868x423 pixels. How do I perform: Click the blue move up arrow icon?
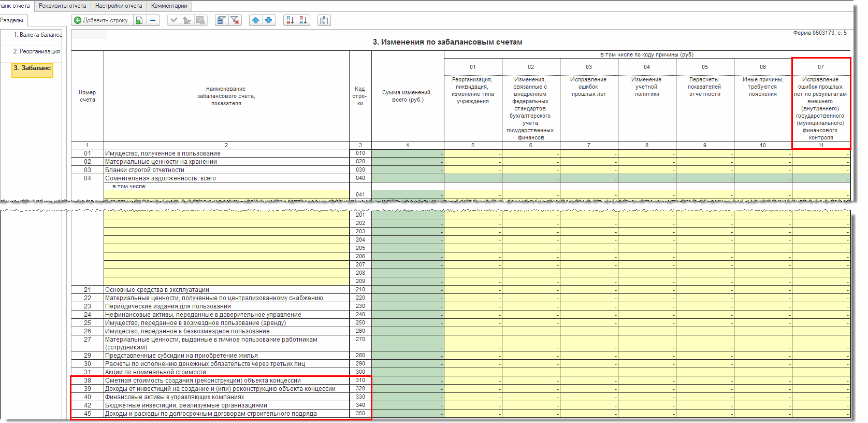coord(255,20)
